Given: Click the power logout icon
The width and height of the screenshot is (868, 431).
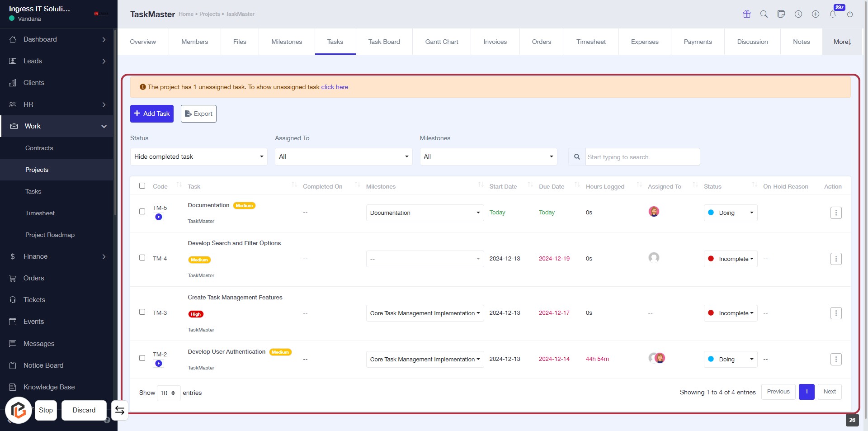Looking at the screenshot, I should 850,14.
